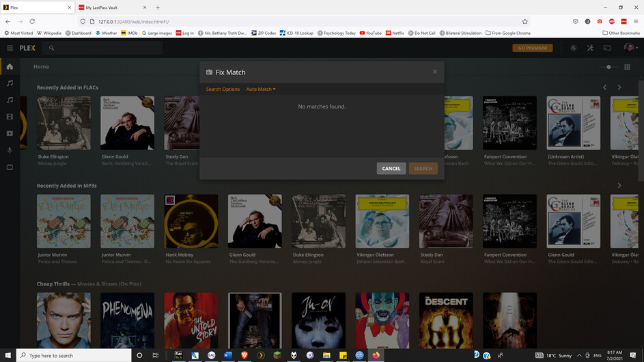Open From Google Chrome bookmarks folder
The height and width of the screenshot is (362, 644).
(508, 33)
